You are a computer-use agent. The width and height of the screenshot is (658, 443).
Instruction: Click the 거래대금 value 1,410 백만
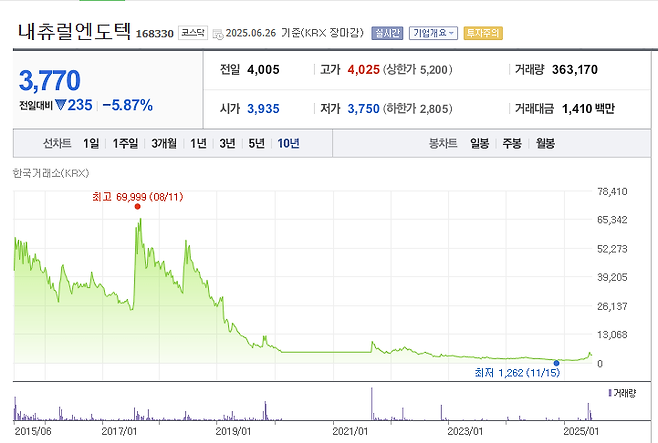click(588, 109)
